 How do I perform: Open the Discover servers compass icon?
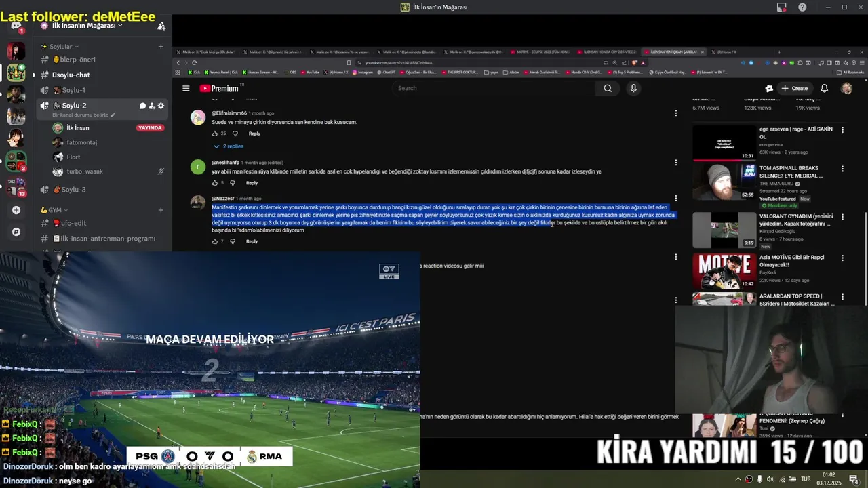[x=16, y=232]
